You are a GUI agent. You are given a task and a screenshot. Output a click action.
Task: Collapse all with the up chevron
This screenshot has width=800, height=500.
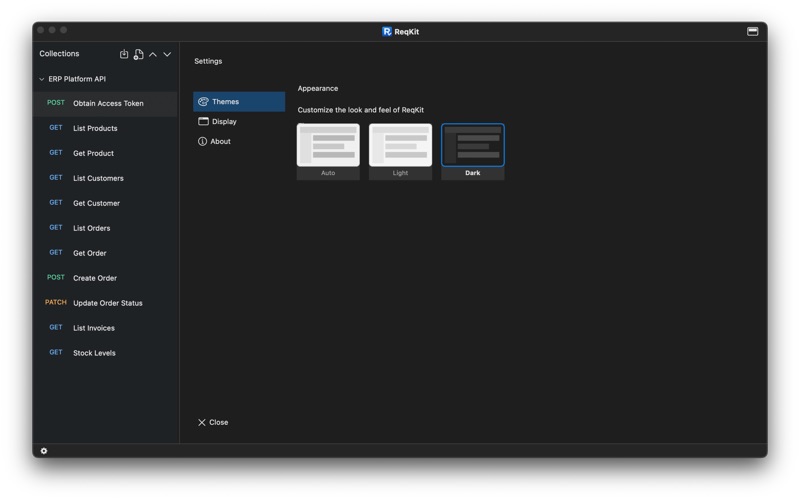[x=153, y=55]
